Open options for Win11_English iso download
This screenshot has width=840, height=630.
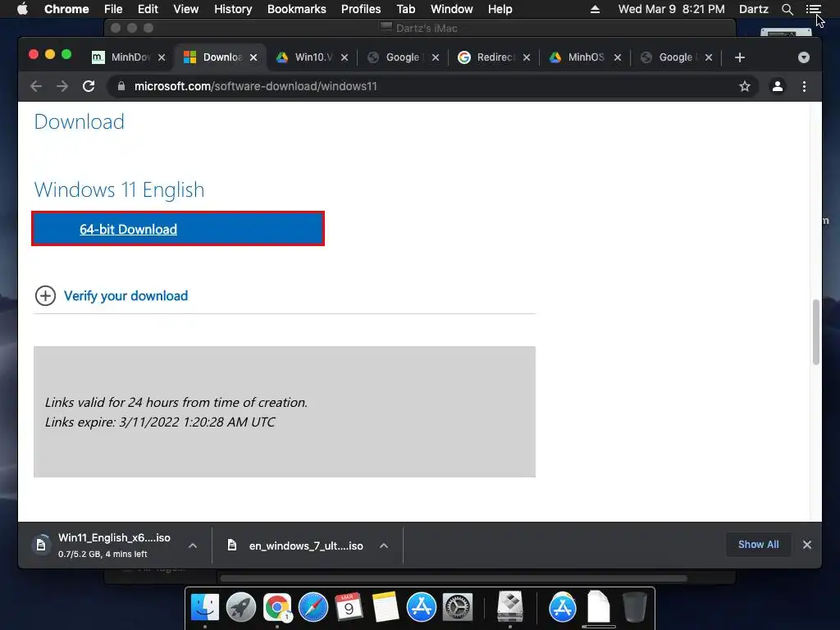coord(193,546)
